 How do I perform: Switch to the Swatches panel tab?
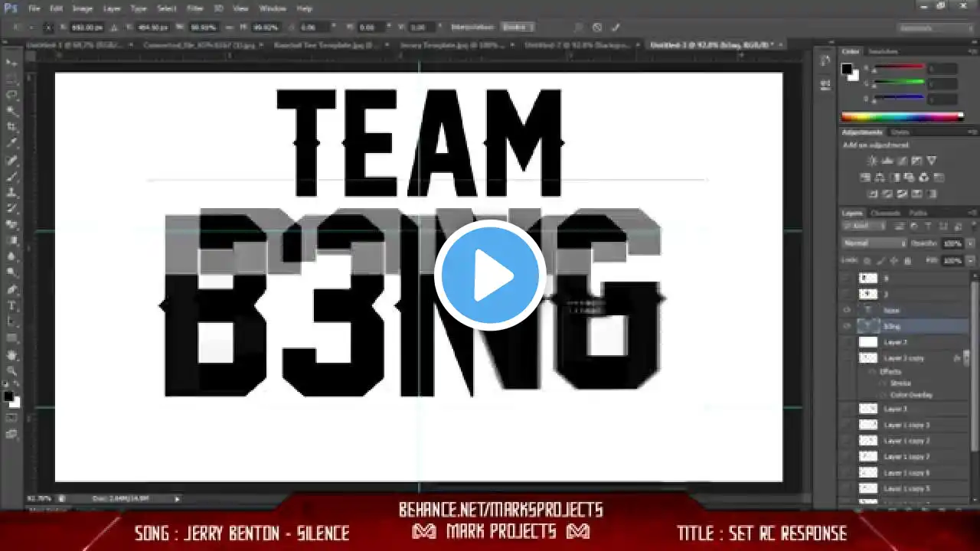coord(883,51)
